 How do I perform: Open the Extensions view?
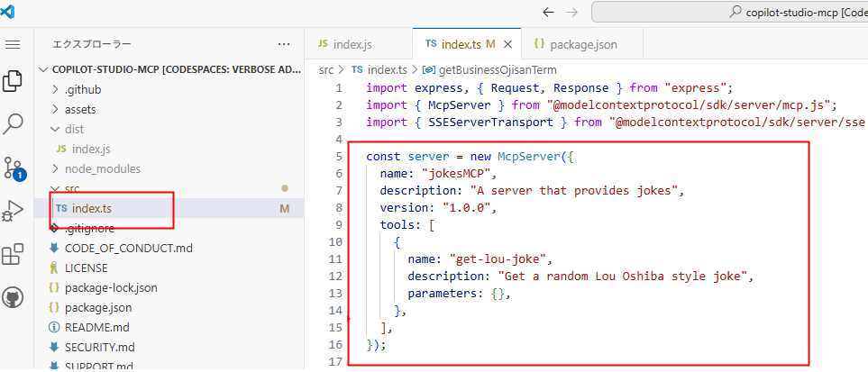(x=13, y=255)
